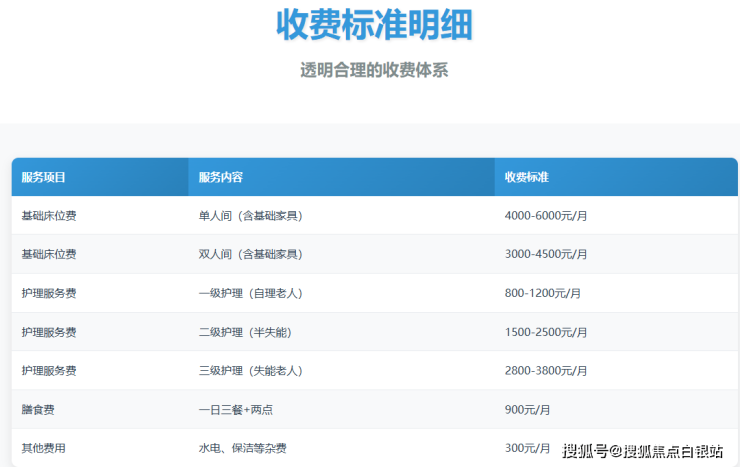The image size is (740, 467).
Task: Select the 水电、保洁等杂费 cell
Action: pos(243,448)
